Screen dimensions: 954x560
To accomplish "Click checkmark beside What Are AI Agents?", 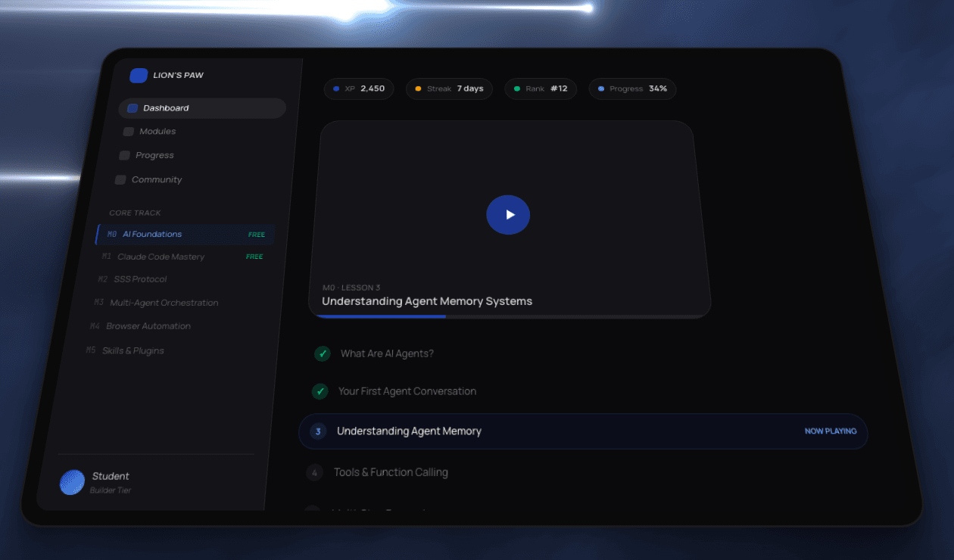I will pyautogui.click(x=323, y=353).
